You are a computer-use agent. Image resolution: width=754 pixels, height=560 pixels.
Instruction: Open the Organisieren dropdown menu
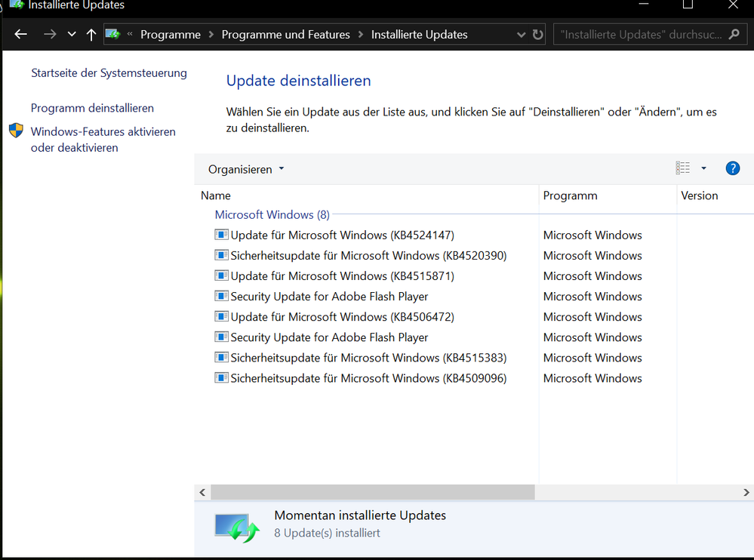(x=246, y=169)
